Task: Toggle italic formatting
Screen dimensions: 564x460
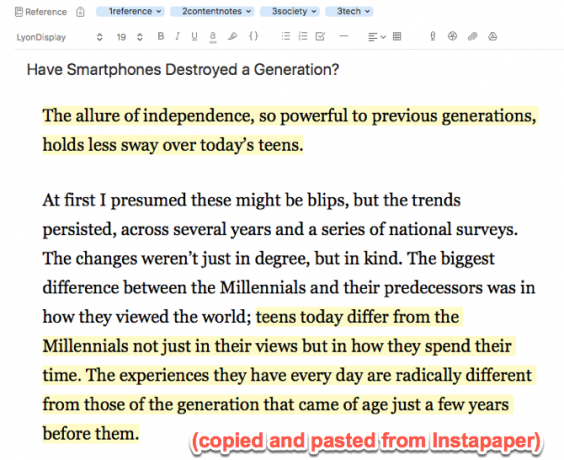Action: click(x=177, y=36)
